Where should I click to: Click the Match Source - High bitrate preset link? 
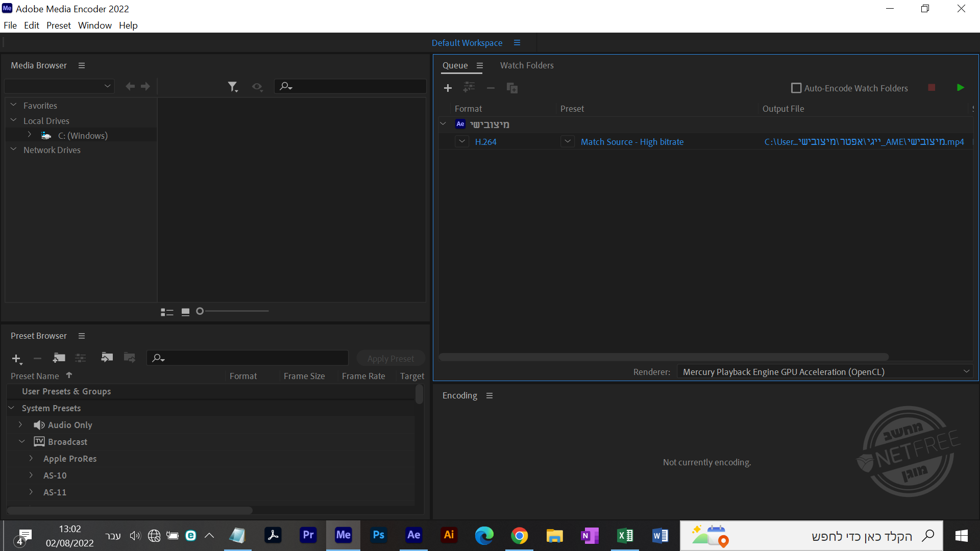[x=632, y=142]
